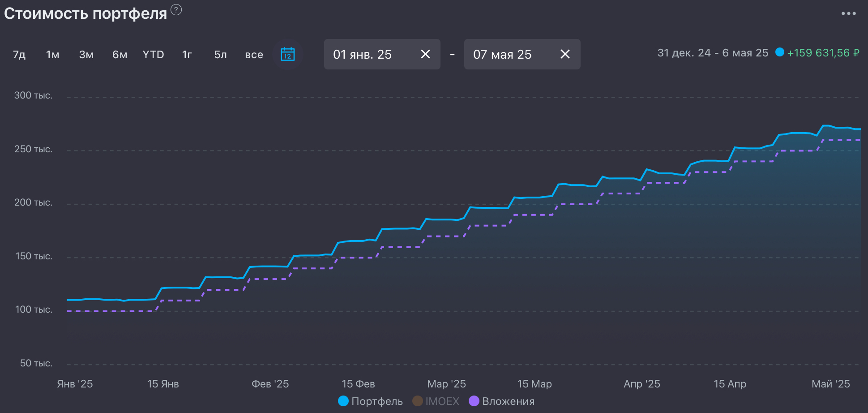The height and width of the screenshot is (413, 868).
Task: Choose the YTD time range
Action: click(153, 55)
